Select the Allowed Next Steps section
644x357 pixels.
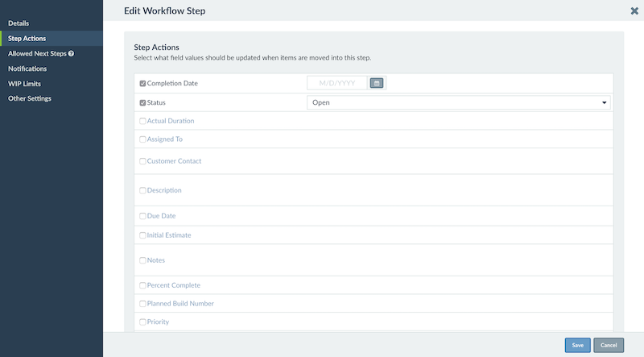coord(37,53)
